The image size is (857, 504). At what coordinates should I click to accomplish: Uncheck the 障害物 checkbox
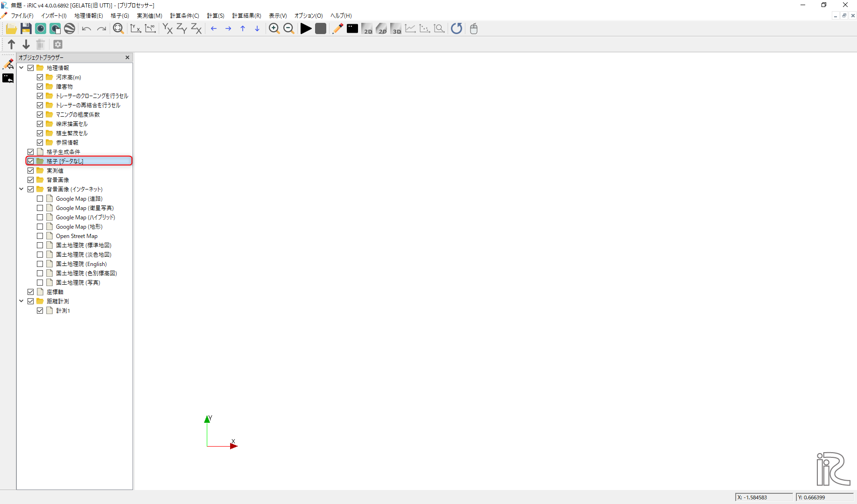click(40, 87)
